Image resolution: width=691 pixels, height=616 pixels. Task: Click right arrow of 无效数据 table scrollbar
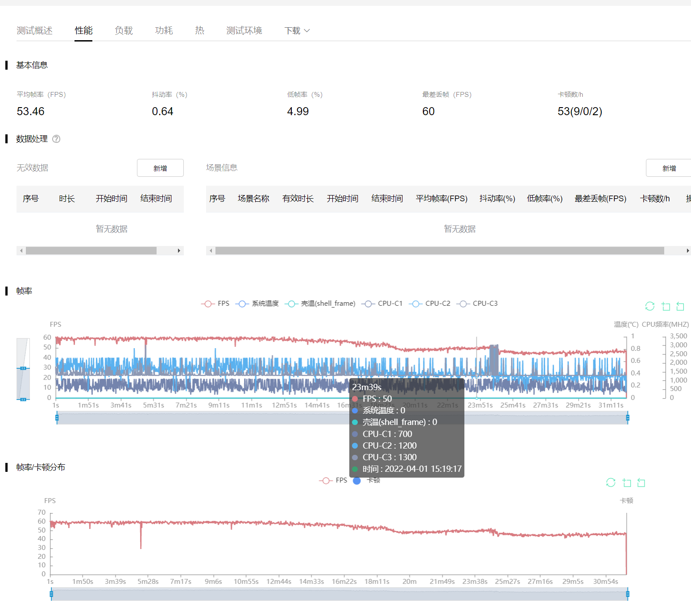179,251
